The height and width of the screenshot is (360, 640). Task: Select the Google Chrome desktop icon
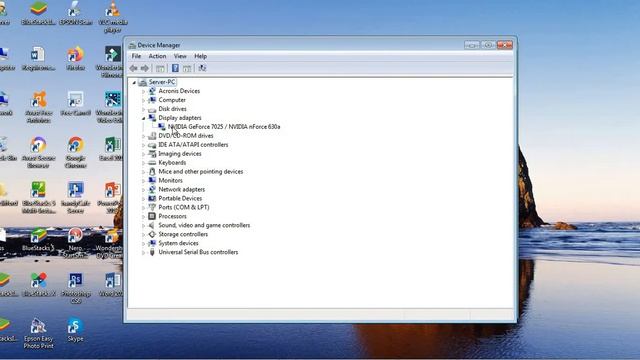[76, 152]
